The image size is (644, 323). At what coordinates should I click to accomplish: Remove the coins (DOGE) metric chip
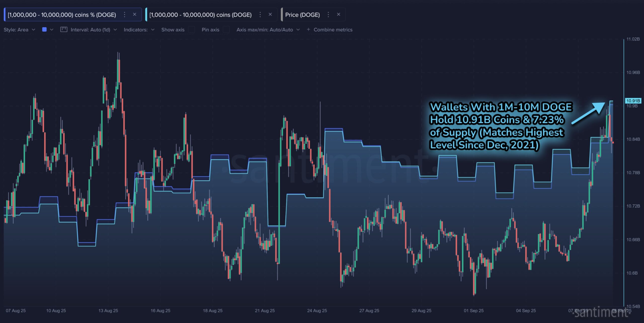(270, 15)
